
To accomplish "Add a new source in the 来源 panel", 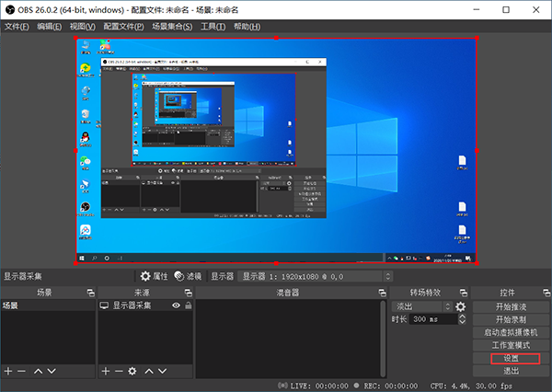I will tap(105, 371).
